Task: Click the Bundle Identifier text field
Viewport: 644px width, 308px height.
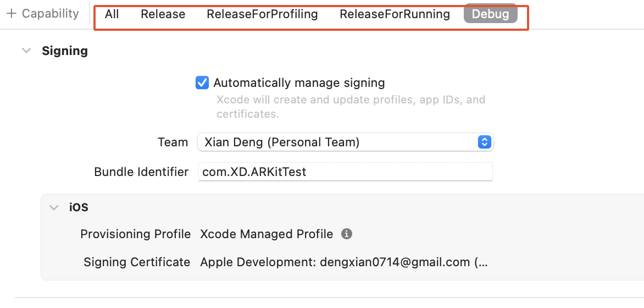Action: (x=345, y=172)
